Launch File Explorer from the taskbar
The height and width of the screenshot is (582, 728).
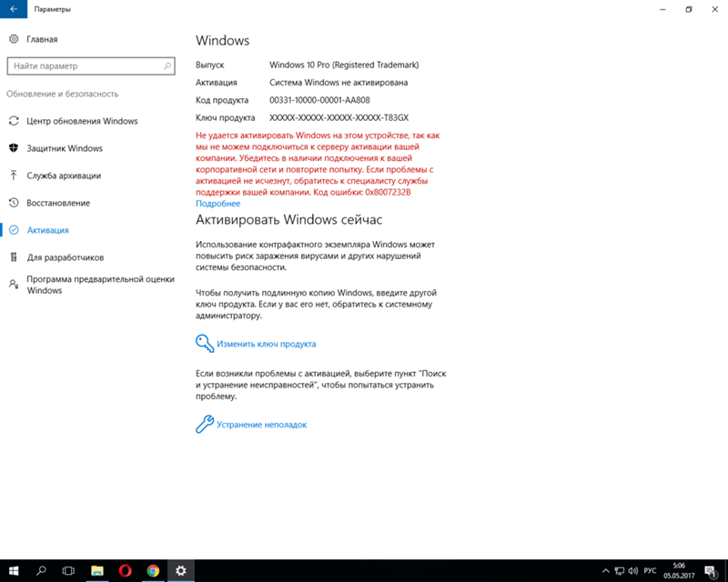97,570
